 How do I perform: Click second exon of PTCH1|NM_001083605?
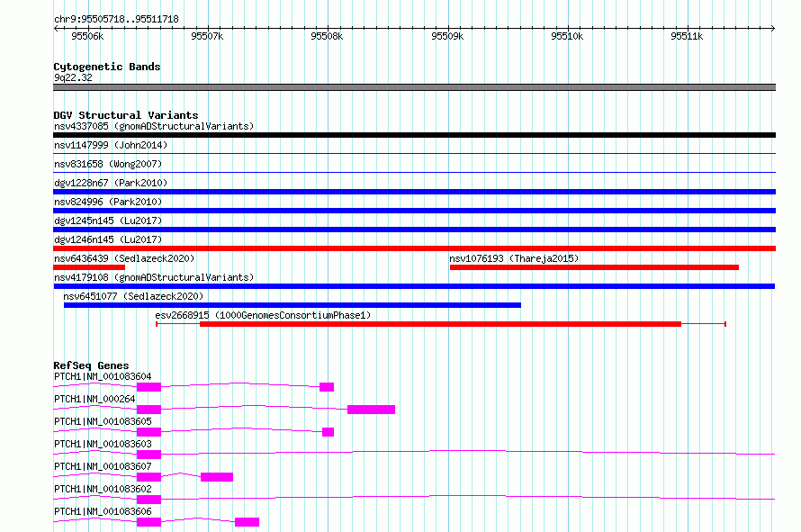[328, 432]
